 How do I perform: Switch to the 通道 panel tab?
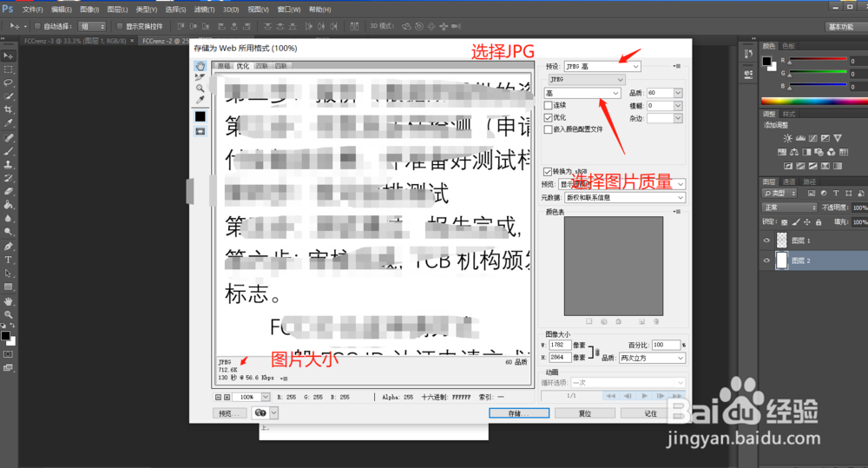click(x=789, y=181)
